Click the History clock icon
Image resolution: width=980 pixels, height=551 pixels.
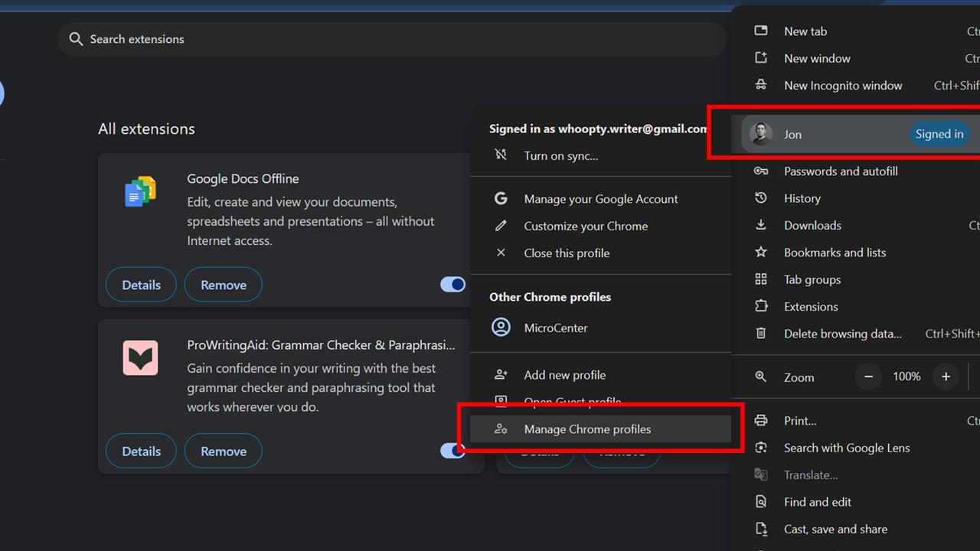tap(761, 198)
